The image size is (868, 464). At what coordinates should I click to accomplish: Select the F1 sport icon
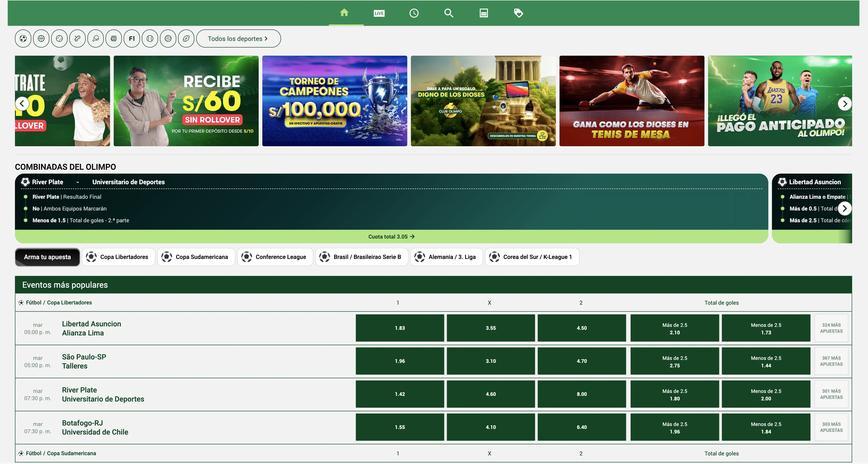click(x=132, y=38)
